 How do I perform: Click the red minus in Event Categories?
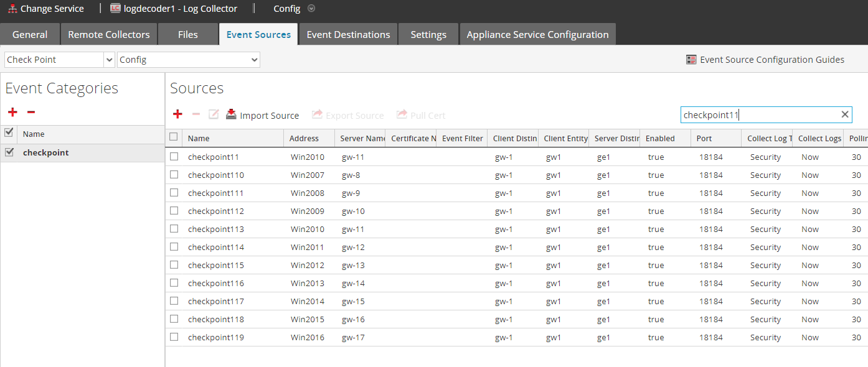[31, 113]
